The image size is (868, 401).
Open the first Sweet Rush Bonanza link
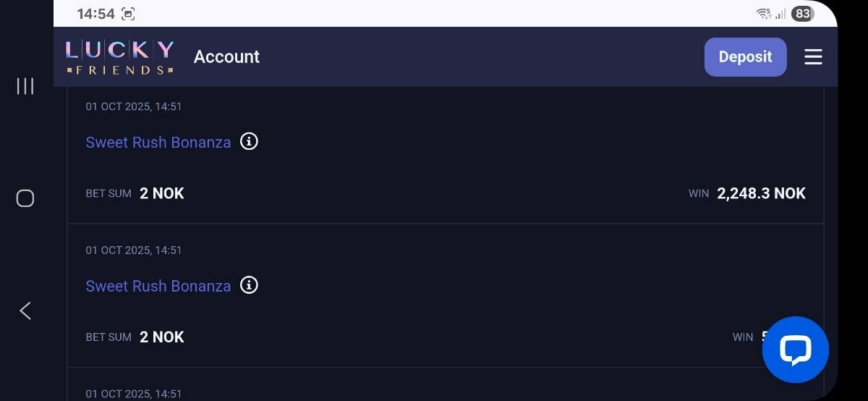[x=158, y=143]
